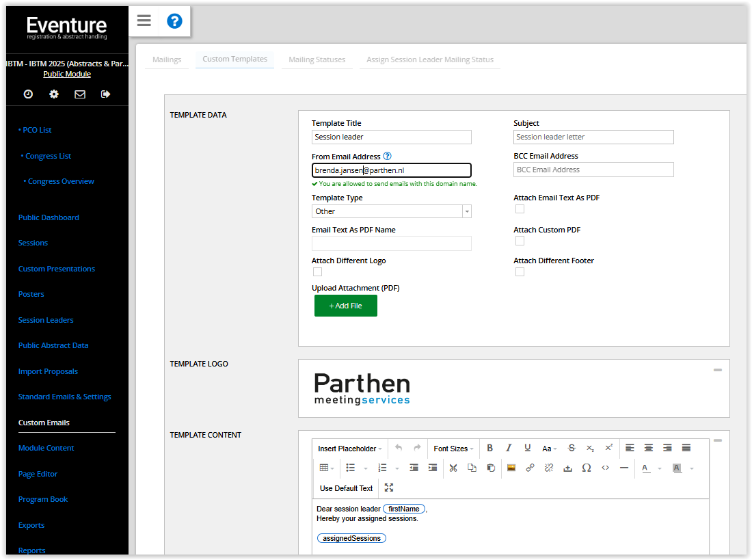This screenshot has height=560, width=752.
Task: Open the Mailings tab
Action: click(167, 59)
